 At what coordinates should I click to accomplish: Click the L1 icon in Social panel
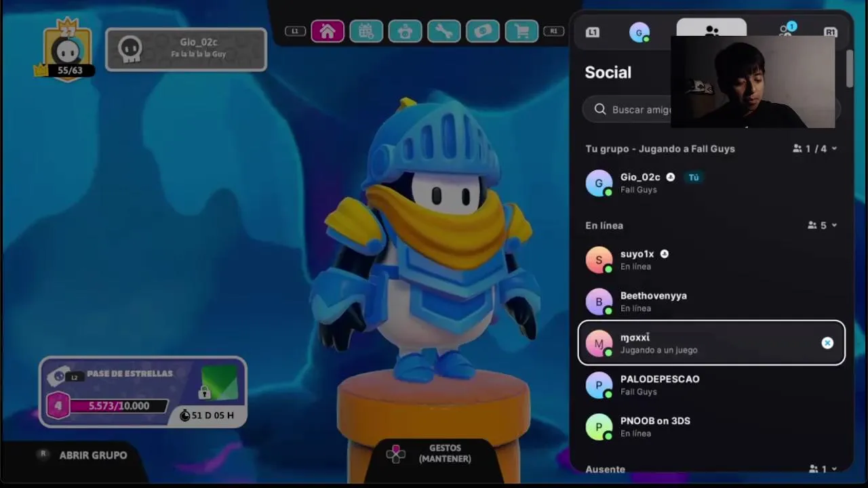pos(593,32)
